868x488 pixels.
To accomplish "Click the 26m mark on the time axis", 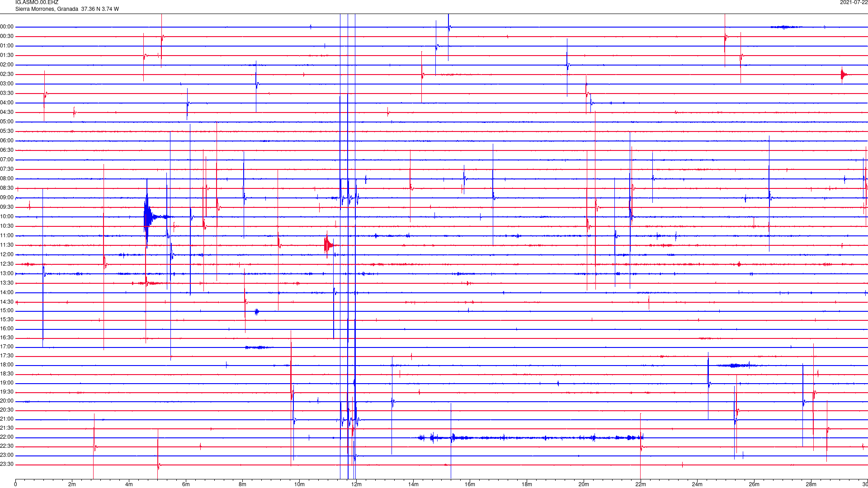I will point(754,485).
